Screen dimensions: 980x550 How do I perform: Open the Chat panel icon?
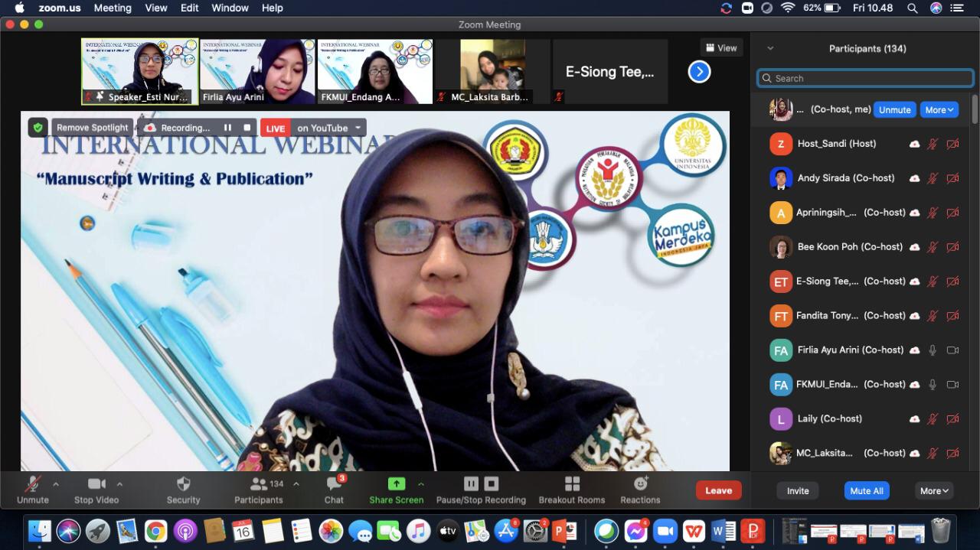point(334,484)
